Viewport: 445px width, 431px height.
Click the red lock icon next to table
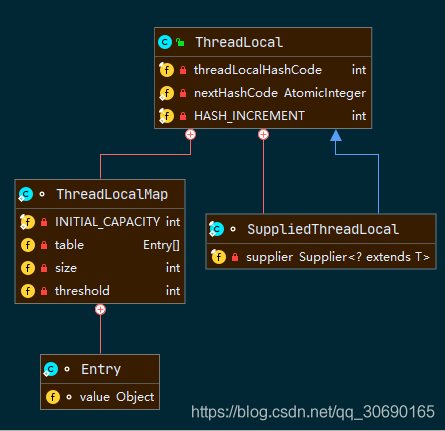pyautogui.click(x=44, y=245)
